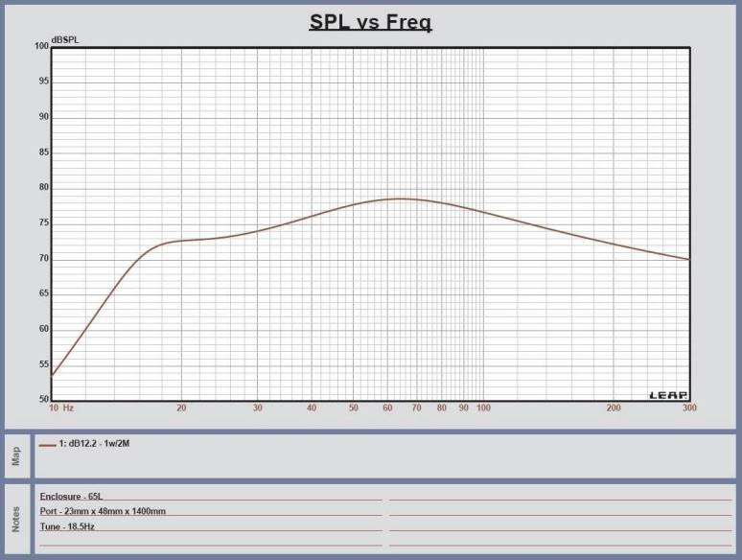Image resolution: width=742 pixels, height=560 pixels.
Task: Click the '100' frequency axis label
Action: (x=483, y=408)
